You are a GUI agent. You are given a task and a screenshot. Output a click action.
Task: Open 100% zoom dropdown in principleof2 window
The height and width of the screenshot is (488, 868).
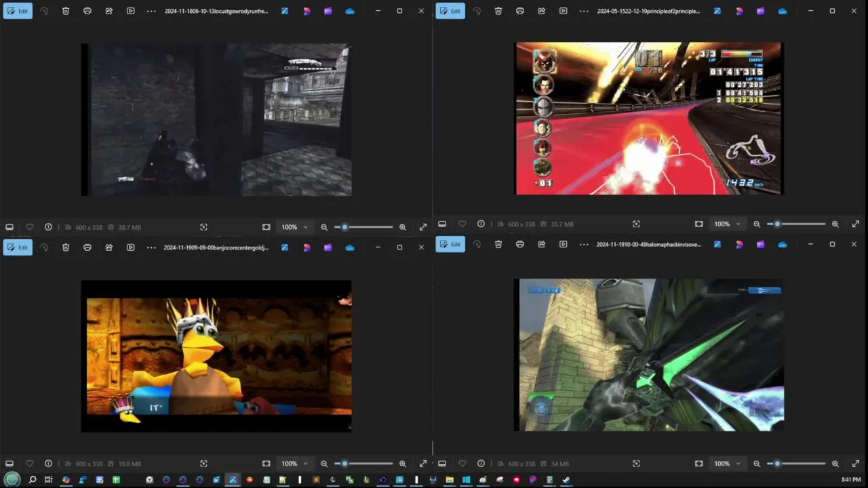pyautogui.click(x=727, y=224)
